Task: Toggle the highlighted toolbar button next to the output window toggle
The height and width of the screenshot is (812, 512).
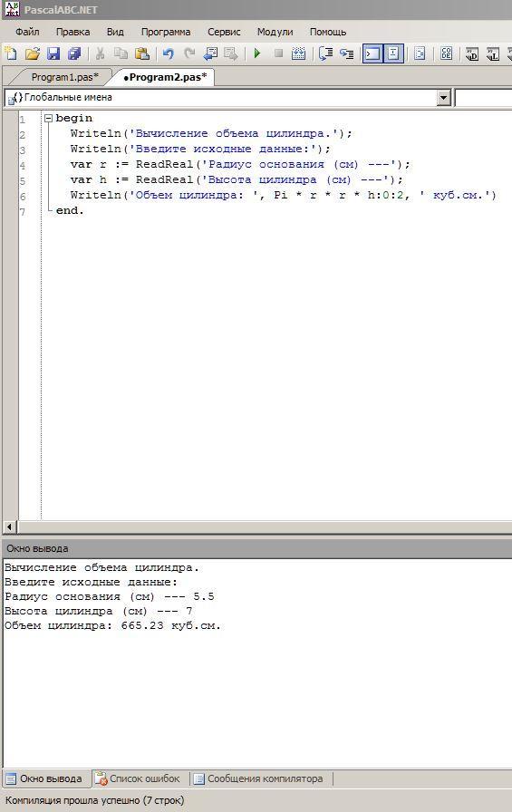Action: (393, 53)
